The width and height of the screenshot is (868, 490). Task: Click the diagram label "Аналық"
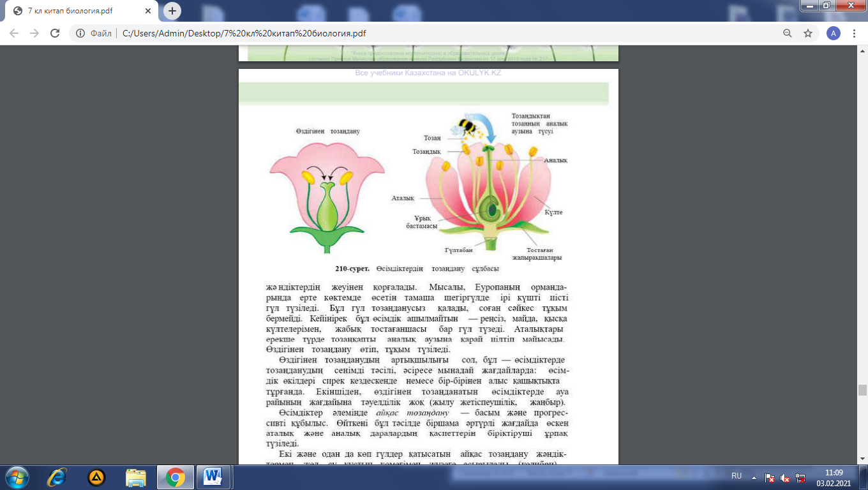(555, 160)
